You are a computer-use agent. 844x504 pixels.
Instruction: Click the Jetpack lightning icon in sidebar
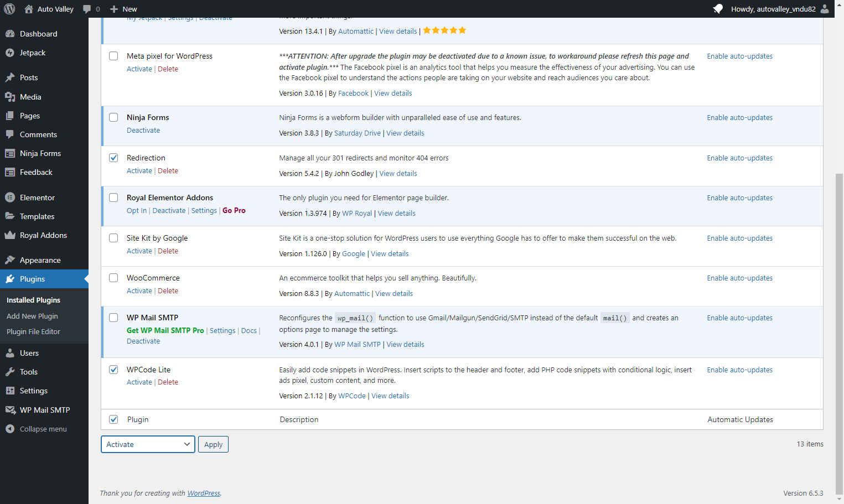click(10, 53)
